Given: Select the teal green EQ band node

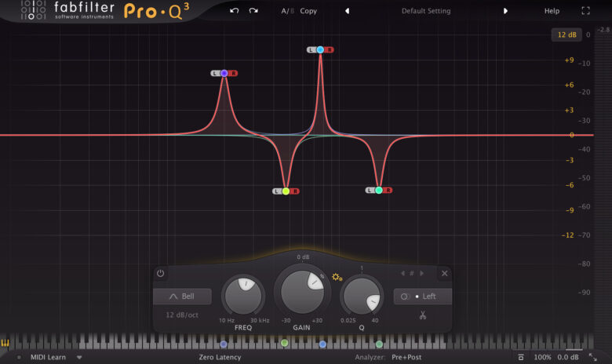Looking at the screenshot, I should 379,190.
